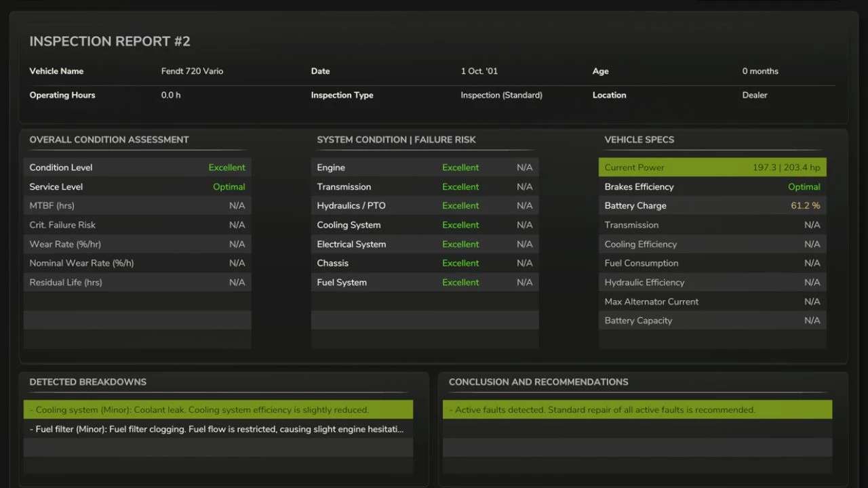Click the Electrical System row
Image resolution: width=868 pixels, height=488 pixels.
coord(425,244)
